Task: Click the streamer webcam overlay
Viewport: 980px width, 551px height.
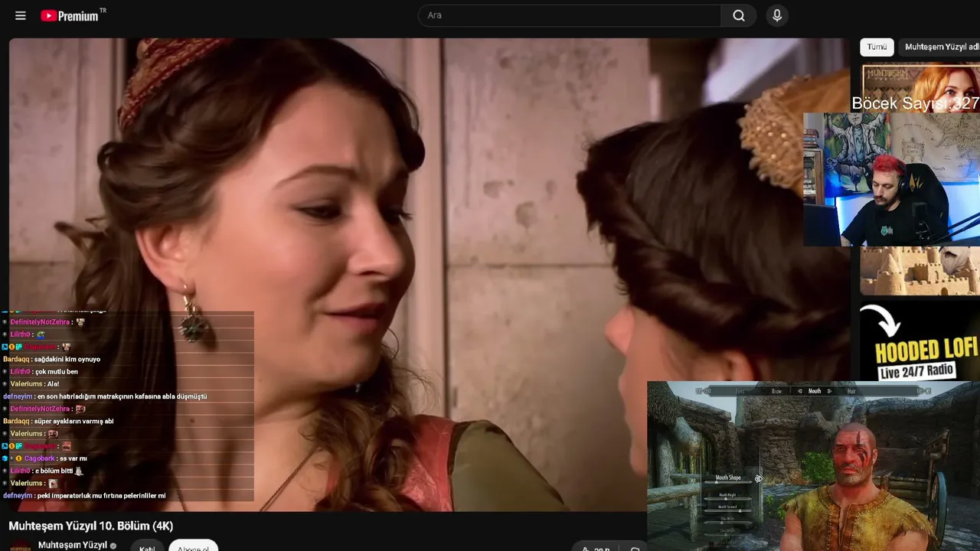Action: coord(892,180)
